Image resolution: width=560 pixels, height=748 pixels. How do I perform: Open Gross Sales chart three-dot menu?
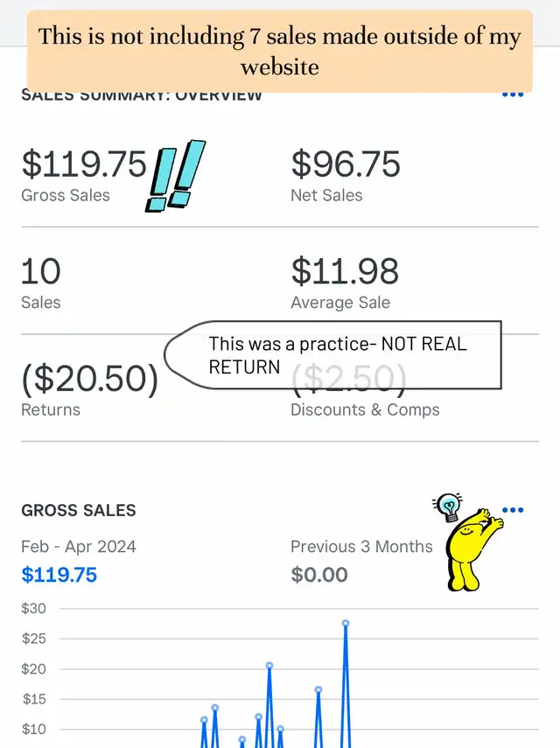(x=513, y=510)
